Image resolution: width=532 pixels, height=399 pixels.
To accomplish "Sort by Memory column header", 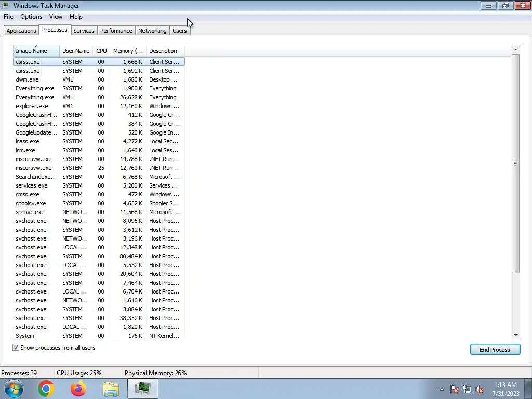I will [x=128, y=51].
